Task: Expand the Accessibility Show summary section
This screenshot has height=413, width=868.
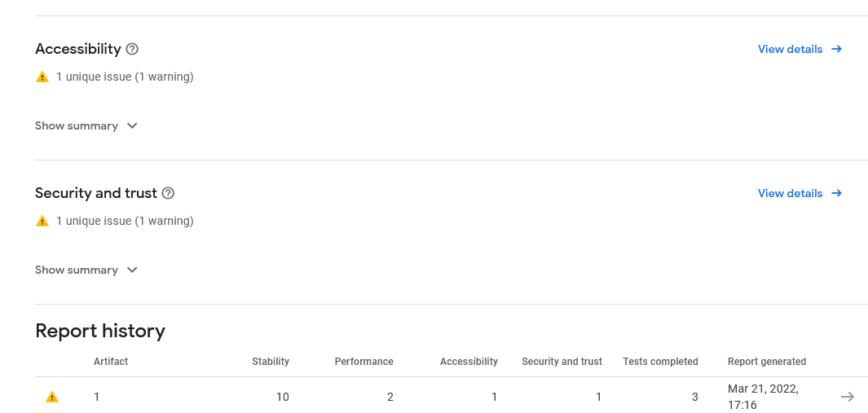Action: click(77, 125)
